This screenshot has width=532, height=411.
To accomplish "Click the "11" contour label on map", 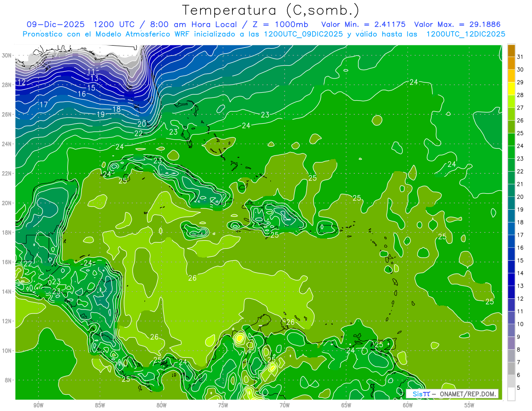I will [91, 71].
